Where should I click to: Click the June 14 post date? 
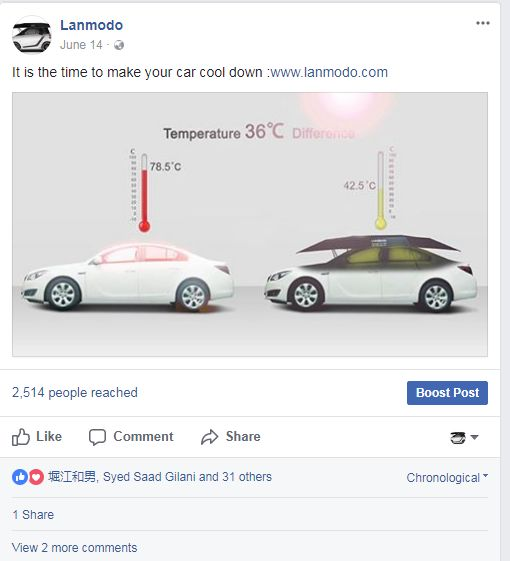(81, 45)
